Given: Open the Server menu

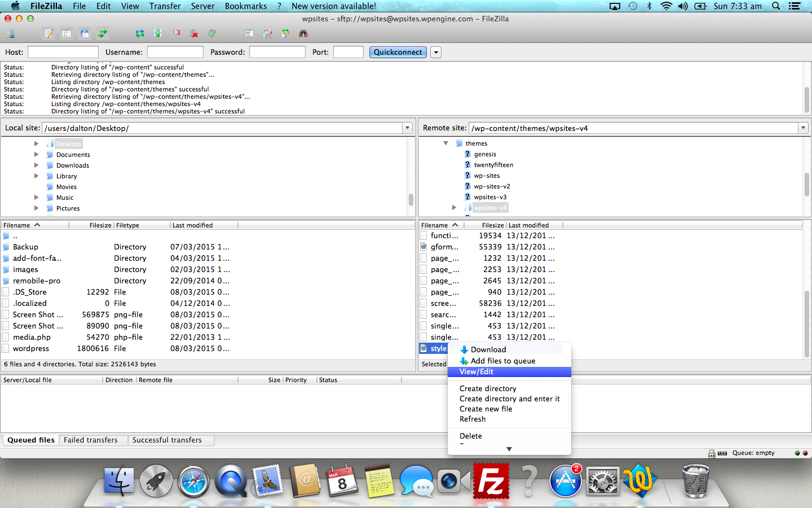Looking at the screenshot, I should pyautogui.click(x=202, y=6).
